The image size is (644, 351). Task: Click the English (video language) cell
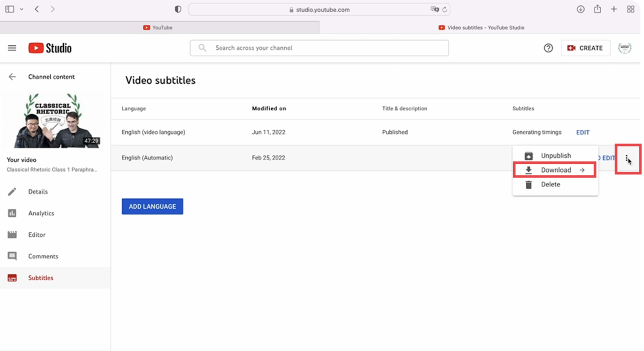153,132
